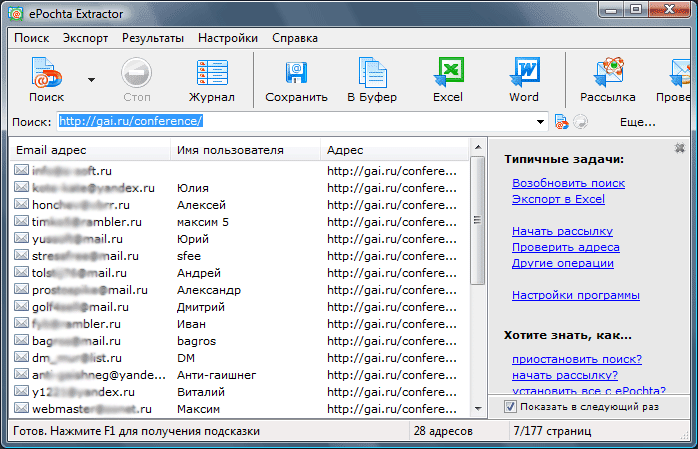Click the results list scroll up arrow
The width and height of the screenshot is (698, 449).
tap(478, 147)
